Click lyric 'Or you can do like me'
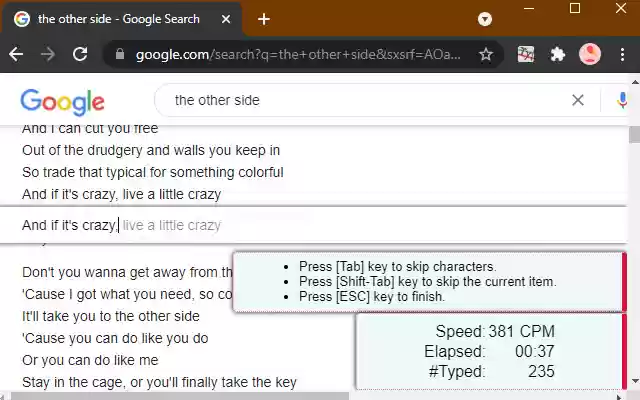The width and height of the screenshot is (640, 400). point(90,360)
